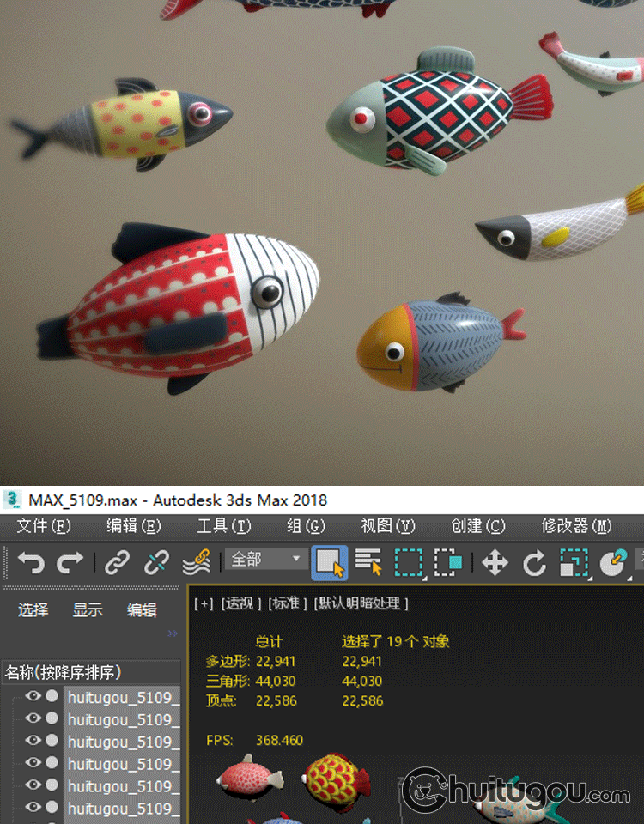
Task: Activate the Select and Link tool
Action: click(x=118, y=563)
